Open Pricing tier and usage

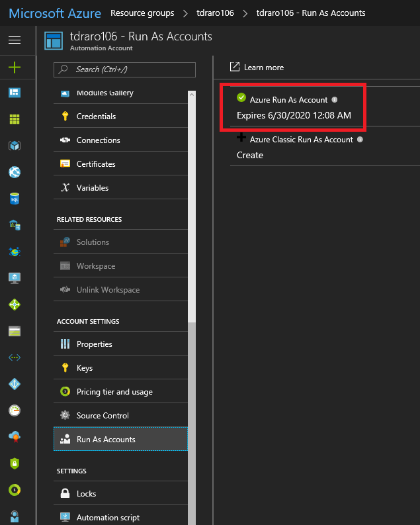120,391
